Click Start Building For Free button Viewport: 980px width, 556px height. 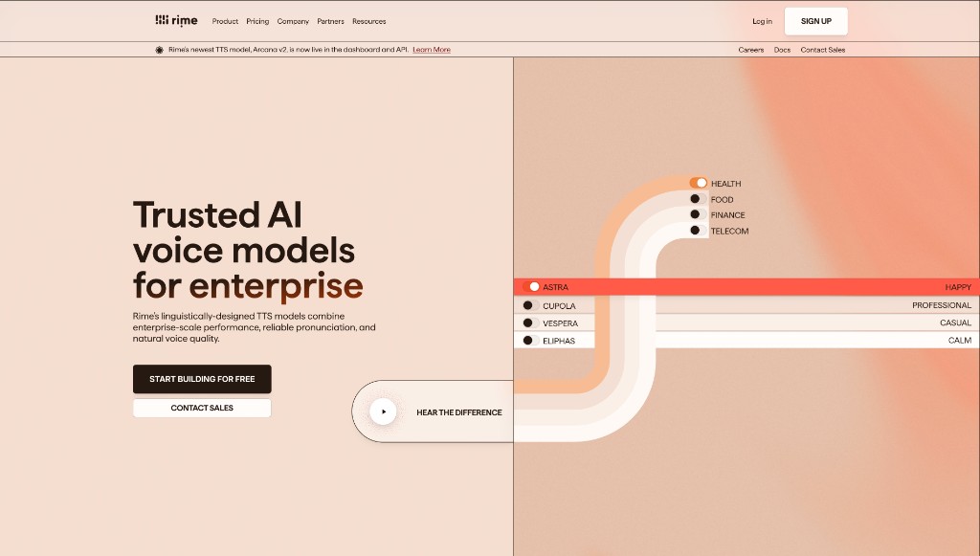click(x=202, y=379)
